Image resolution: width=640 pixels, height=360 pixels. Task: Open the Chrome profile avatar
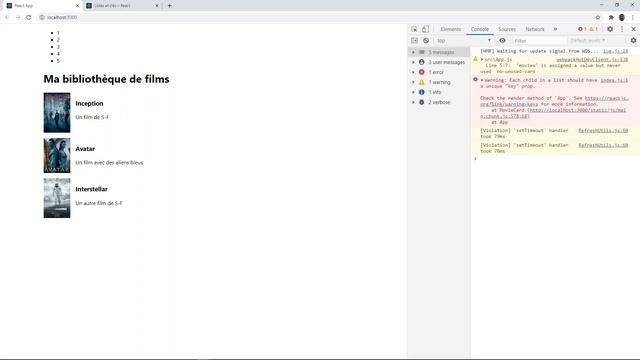click(x=622, y=18)
